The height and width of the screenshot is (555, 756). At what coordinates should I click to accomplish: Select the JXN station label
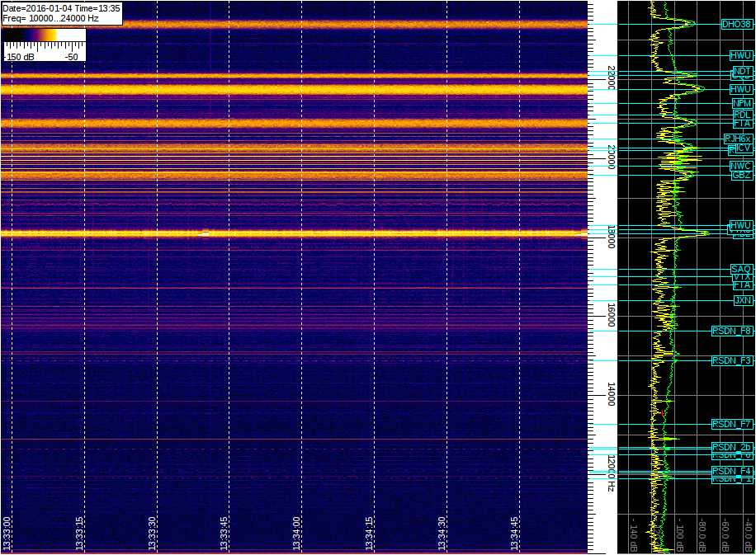pos(743,300)
